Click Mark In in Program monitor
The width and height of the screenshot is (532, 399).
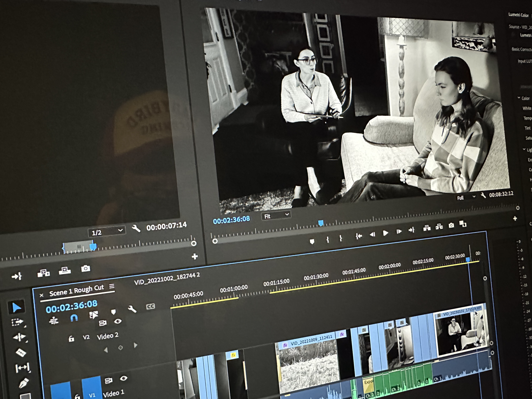point(327,240)
